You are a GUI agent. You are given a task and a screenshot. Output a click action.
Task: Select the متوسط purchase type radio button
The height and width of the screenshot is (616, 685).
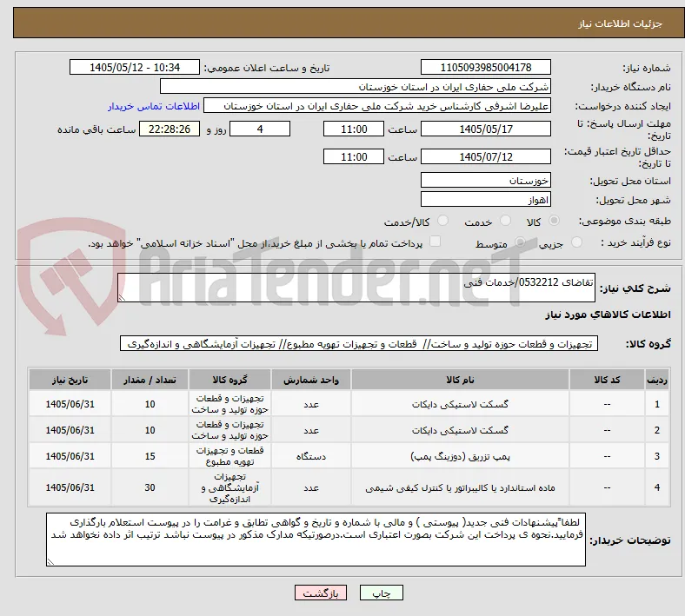tap(520, 242)
